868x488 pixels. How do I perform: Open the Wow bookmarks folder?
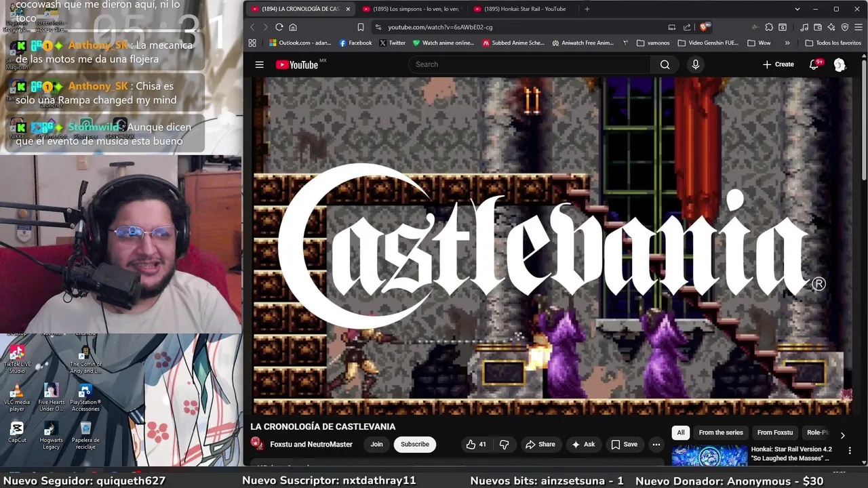[759, 43]
